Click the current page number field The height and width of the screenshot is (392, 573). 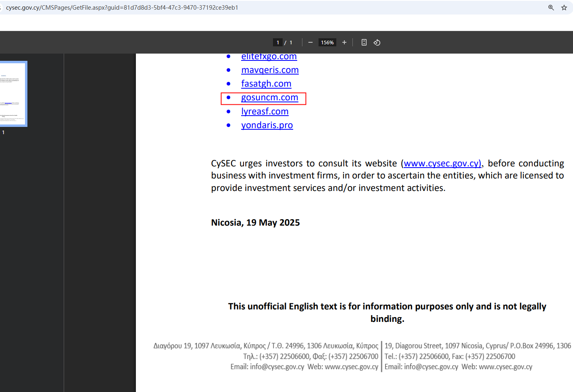[x=277, y=42]
